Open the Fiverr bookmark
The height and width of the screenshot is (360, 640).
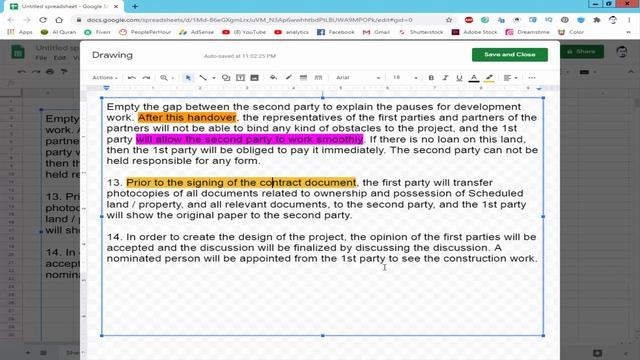[x=97, y=32]
